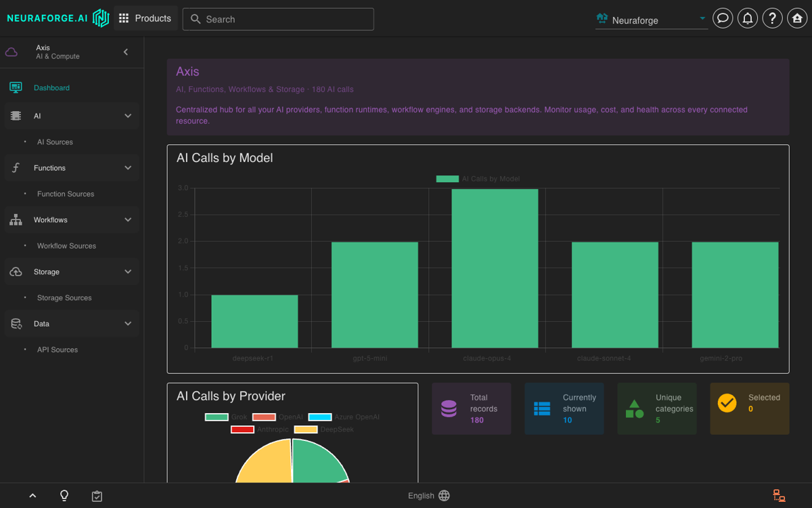Click the Neuraforge.AI logo

tap(58, 18)
